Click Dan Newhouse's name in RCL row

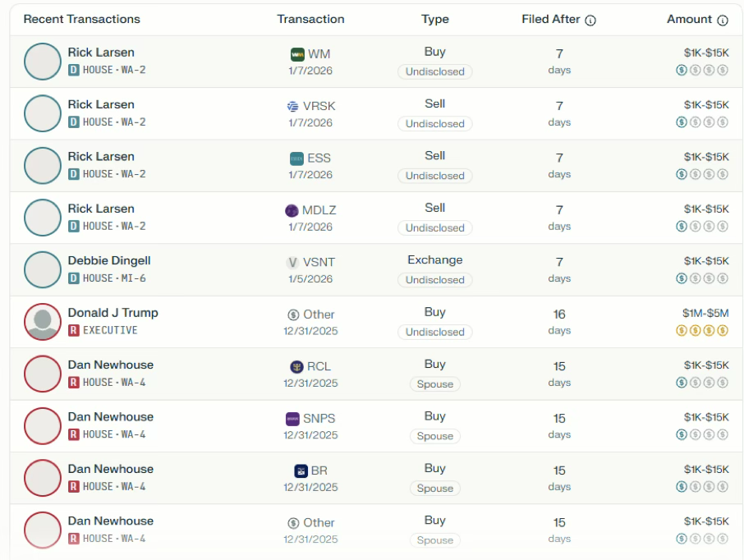pyautogui.click(x=110, y=365)
